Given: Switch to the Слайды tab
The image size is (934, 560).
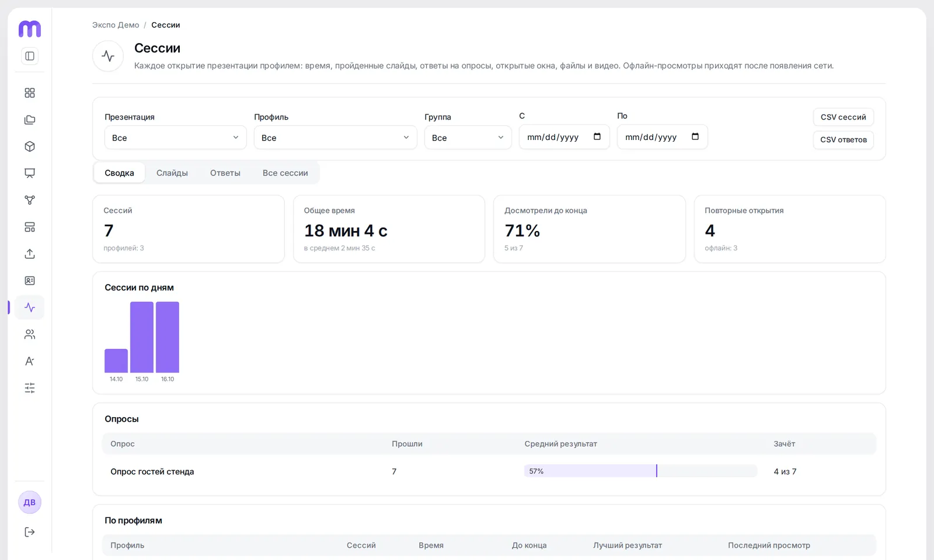Looking at the screenshot, I should (172, 173).
